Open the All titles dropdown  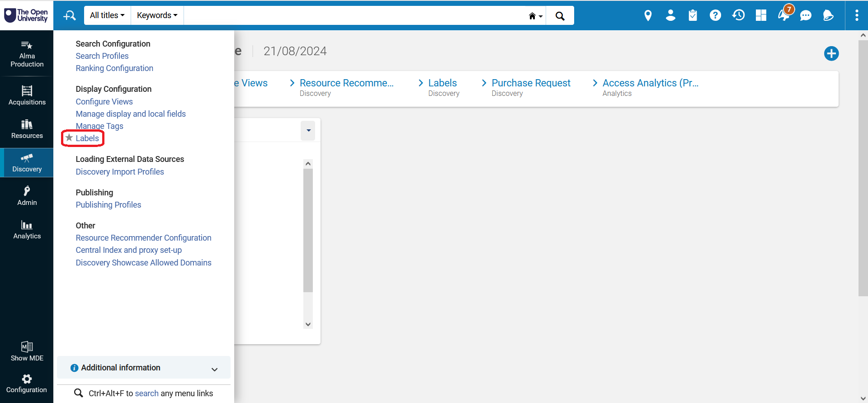click(x=107, y=15)
